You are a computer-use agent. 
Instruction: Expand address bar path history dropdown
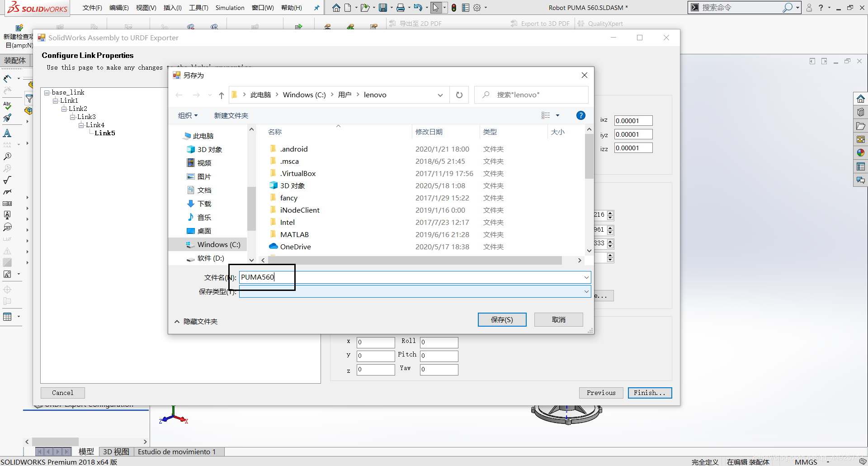[440, 95]
